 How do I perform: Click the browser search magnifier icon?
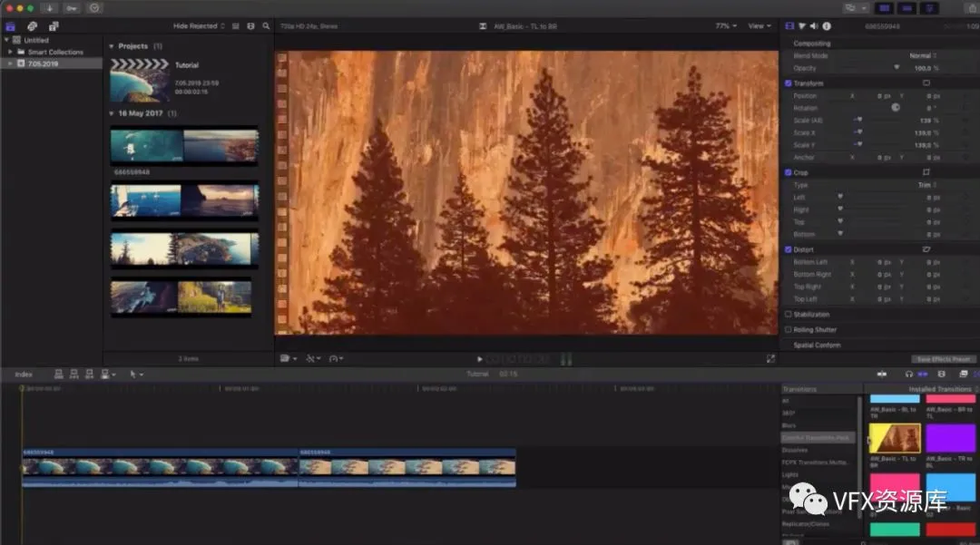coord(266,26)
